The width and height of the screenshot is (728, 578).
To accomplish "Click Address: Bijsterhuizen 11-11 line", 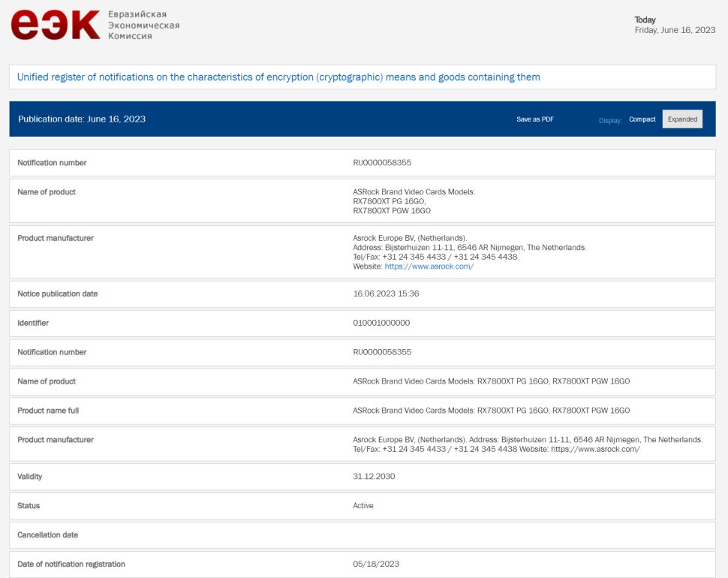I will (x=469, y=248).
